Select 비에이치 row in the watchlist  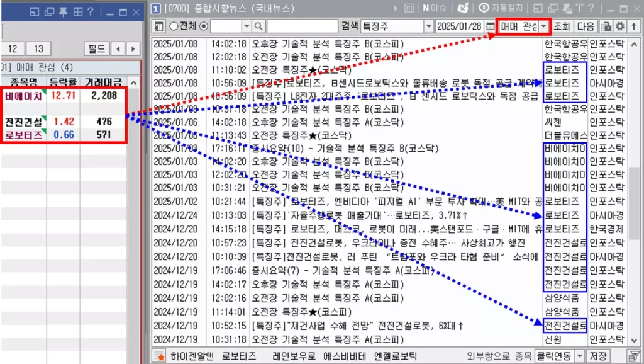click(64, 96)
